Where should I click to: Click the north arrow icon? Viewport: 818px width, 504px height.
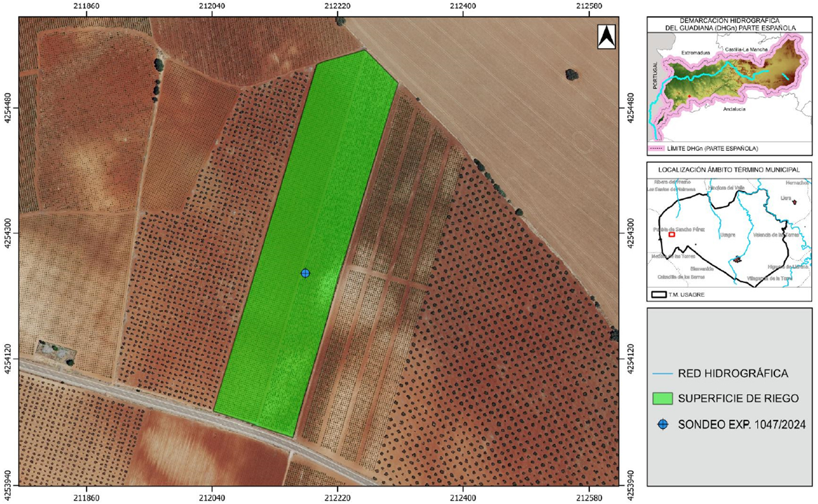(x=607, y=36)
